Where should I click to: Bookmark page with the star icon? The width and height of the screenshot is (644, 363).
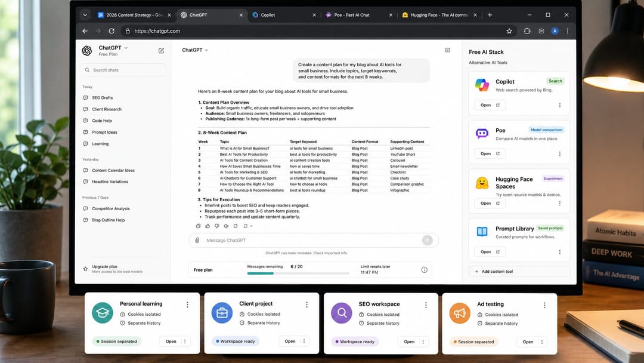point(509,31)
